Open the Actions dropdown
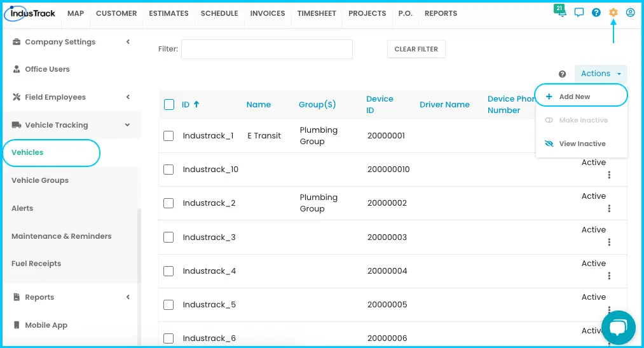 coord(601,74)
